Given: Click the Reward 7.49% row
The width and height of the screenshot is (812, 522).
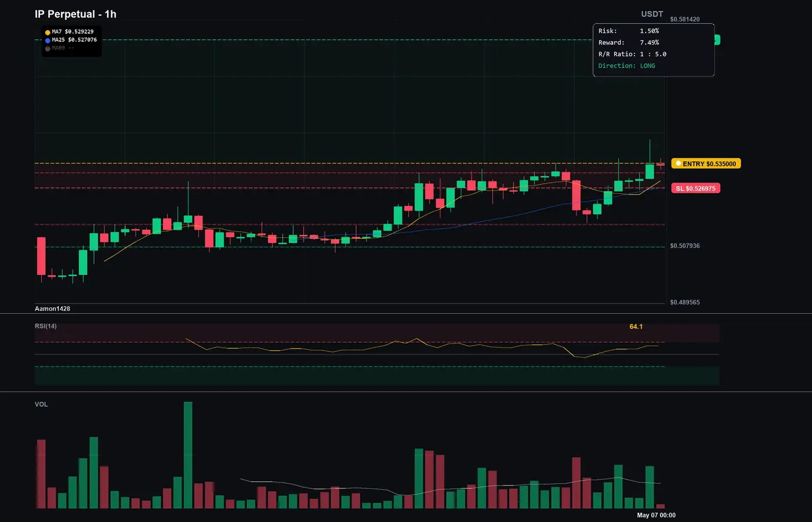Looking at the screenshot, I should [x=629, y=42].
